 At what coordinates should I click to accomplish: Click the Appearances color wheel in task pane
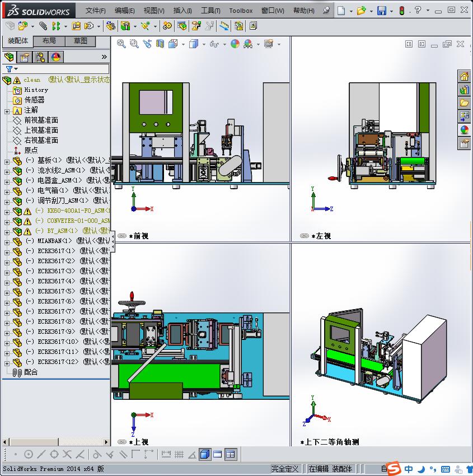point(464,129)
